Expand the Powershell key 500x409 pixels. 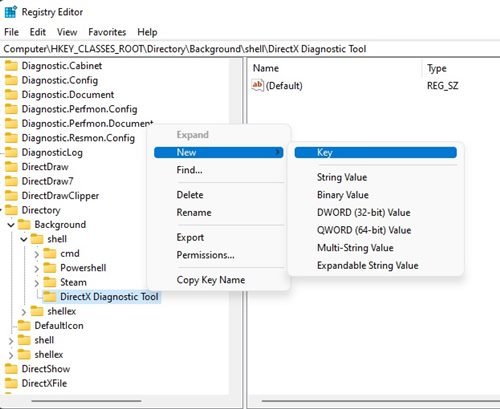(x=37, y=268)
